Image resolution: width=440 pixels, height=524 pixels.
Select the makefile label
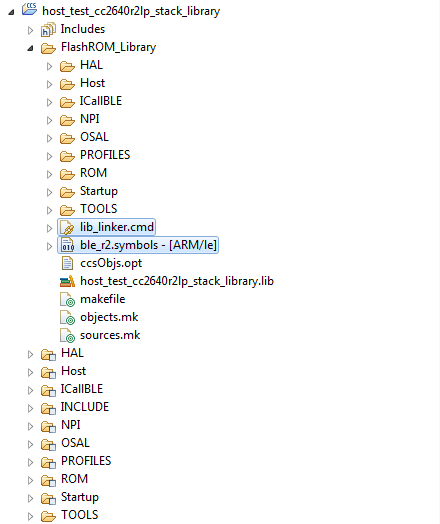point(103,299)
